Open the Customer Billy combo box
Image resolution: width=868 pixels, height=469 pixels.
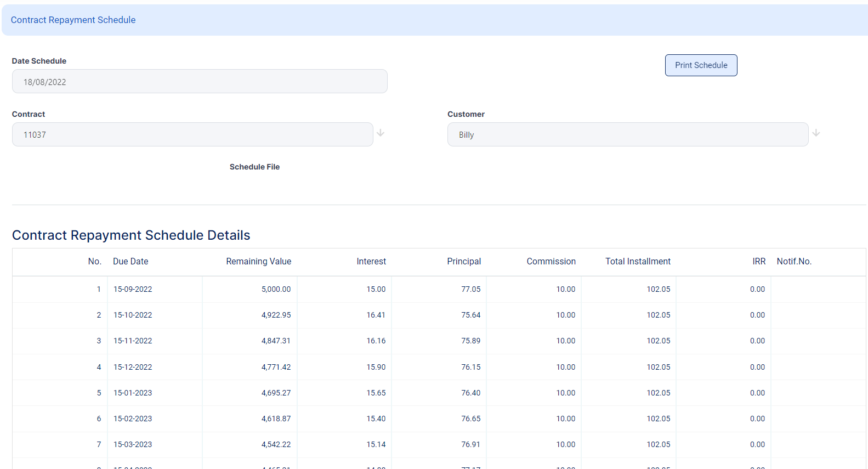pyautogui.click(x=627, y=135)
